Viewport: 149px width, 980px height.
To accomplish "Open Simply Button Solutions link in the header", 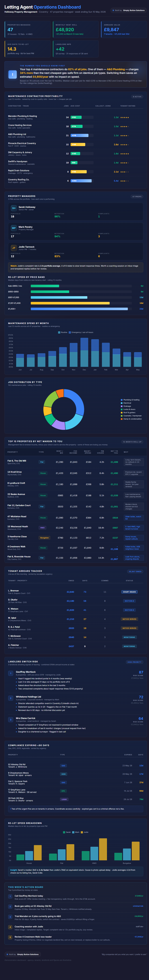I will pos(134,10).
